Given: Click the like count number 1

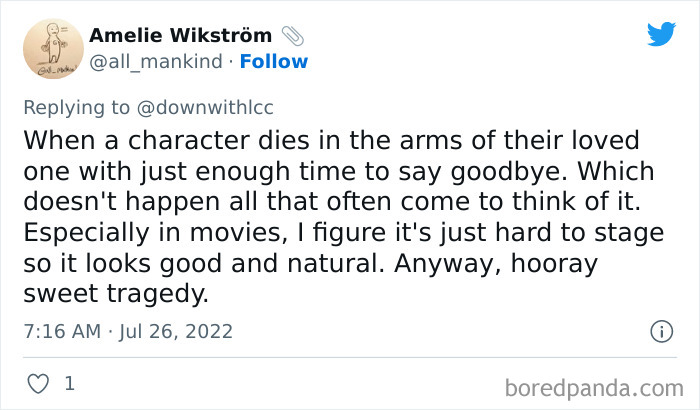Looking at the screenshot, I should pos(69,383).
